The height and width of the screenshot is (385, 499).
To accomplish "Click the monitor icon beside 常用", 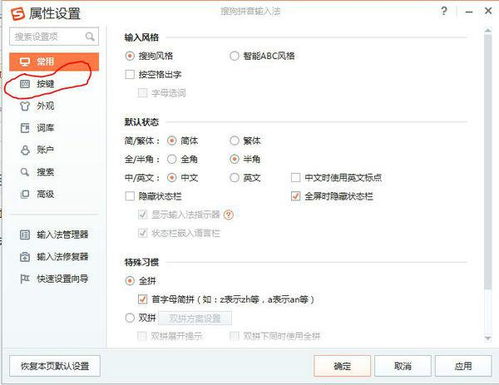I will (x=25, y=62).
